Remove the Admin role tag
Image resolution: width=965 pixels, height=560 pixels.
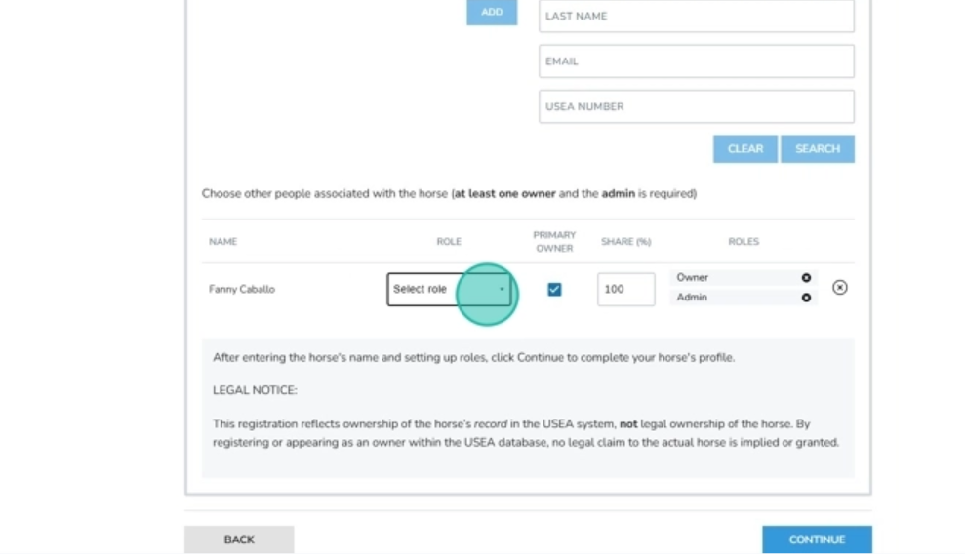point(806,298)
